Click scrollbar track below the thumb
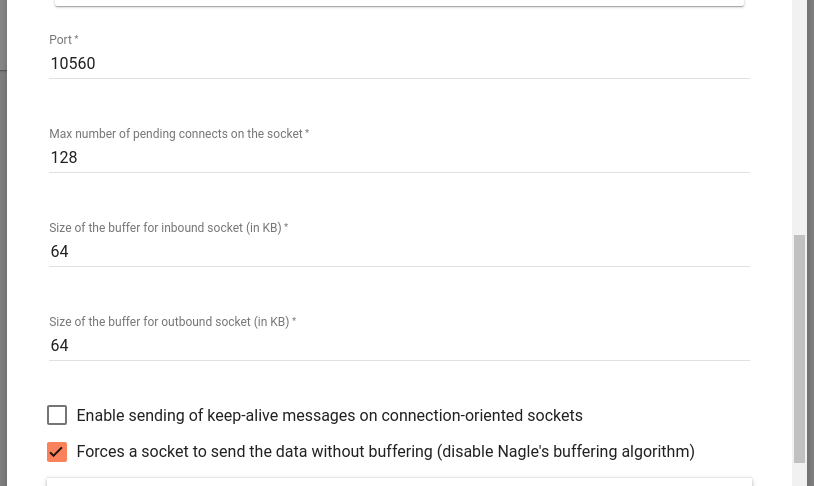 [799, 474]
